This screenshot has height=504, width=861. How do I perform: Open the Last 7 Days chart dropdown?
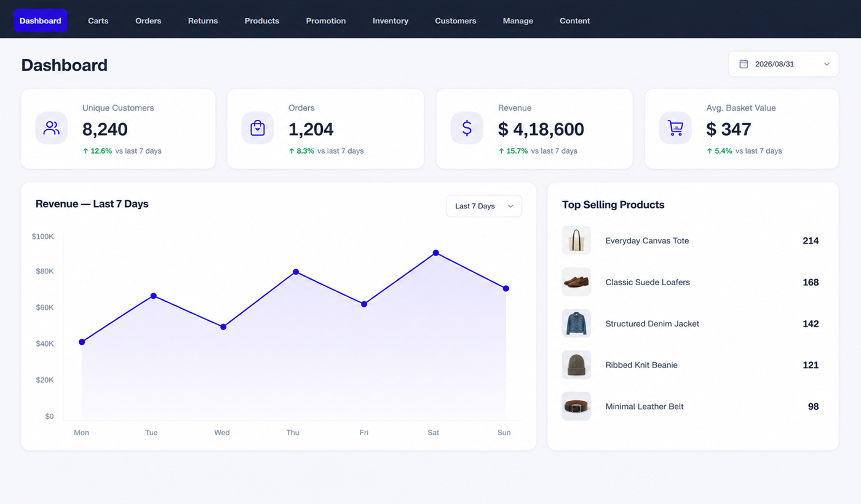[x=484, y=206]
